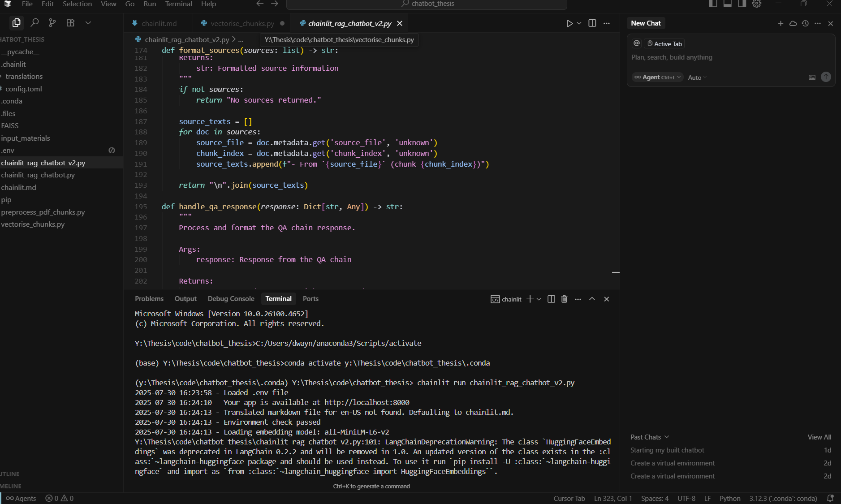Show chat history in chat panel
Viewport: 841px width, 504px height.
[805, 23]
